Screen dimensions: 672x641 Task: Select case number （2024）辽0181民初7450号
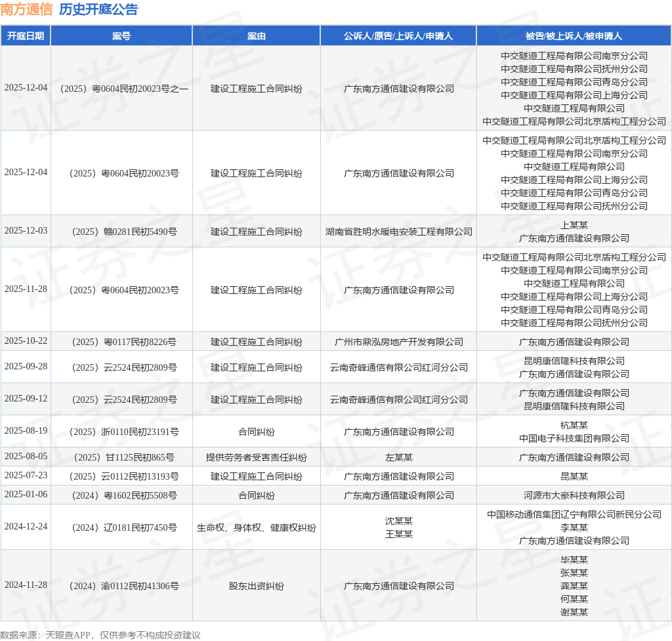(x=121, y=527)
